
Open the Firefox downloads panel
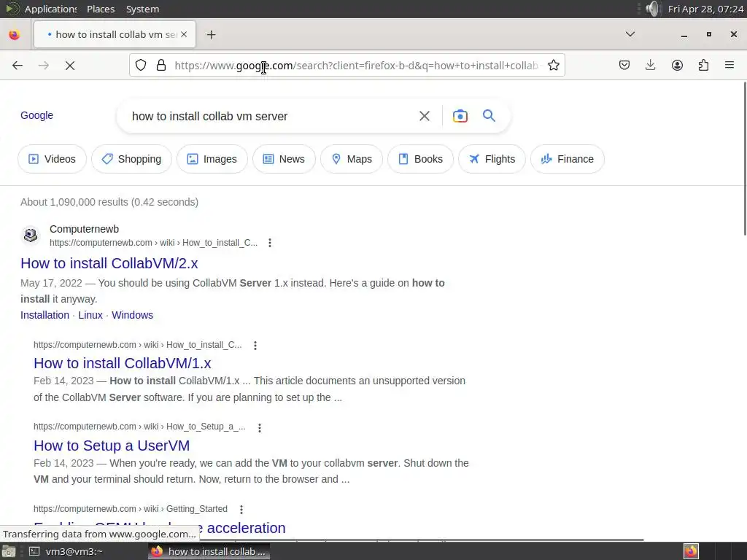tap(650, 65)
